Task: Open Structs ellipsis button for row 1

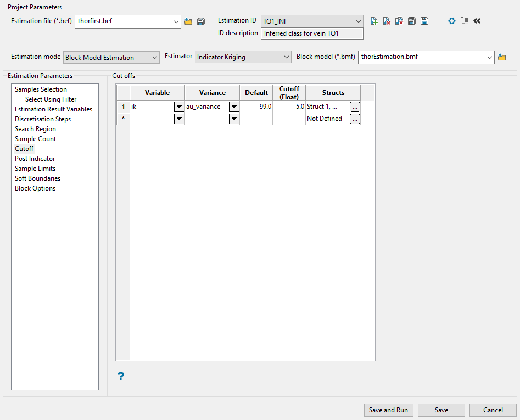Action: [x=355, y=107]
